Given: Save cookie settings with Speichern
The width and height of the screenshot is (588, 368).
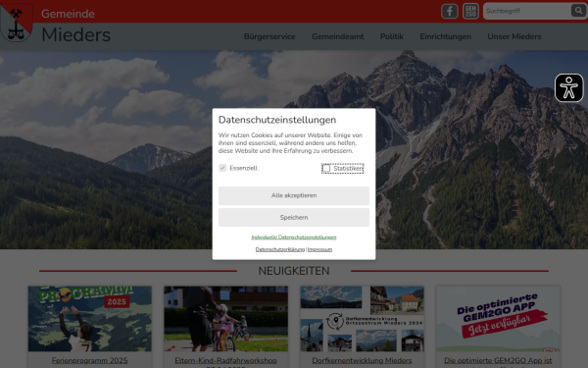Looking at the screenshot, I should coord(294,218).
